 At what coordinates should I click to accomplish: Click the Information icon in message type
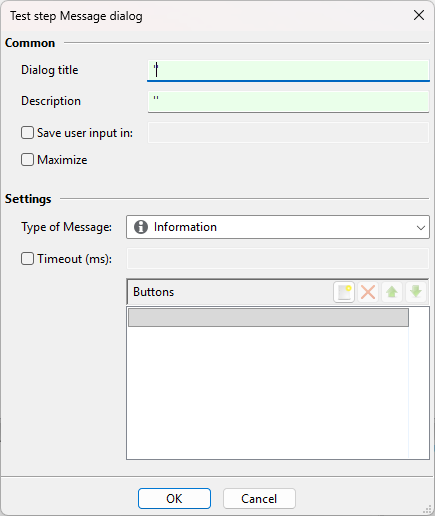tap(141, 227)
